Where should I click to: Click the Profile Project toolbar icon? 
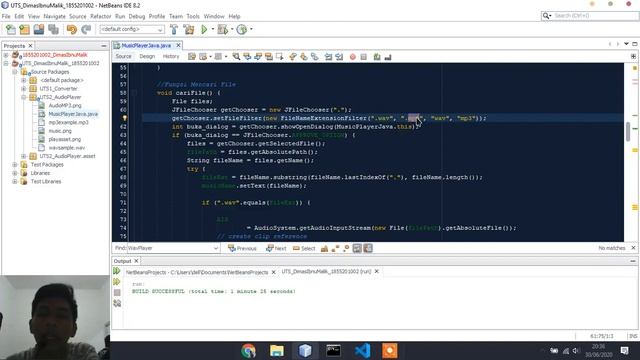tap(242, 29)
